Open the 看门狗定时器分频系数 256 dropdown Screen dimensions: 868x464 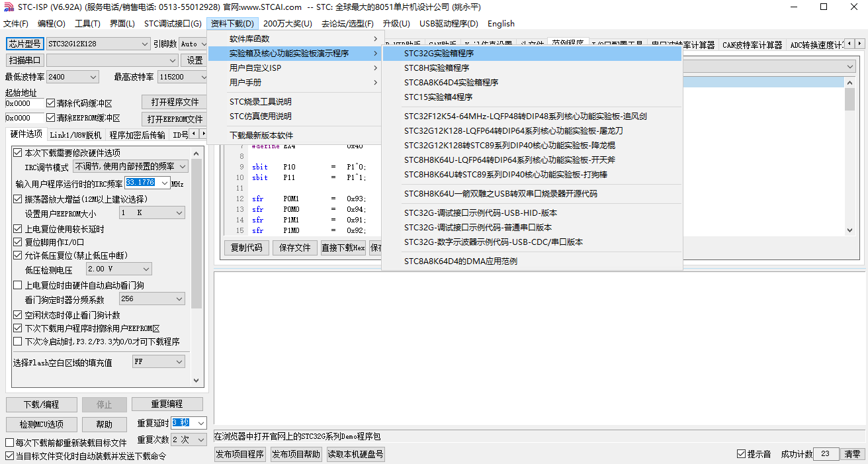click(152, 299)
